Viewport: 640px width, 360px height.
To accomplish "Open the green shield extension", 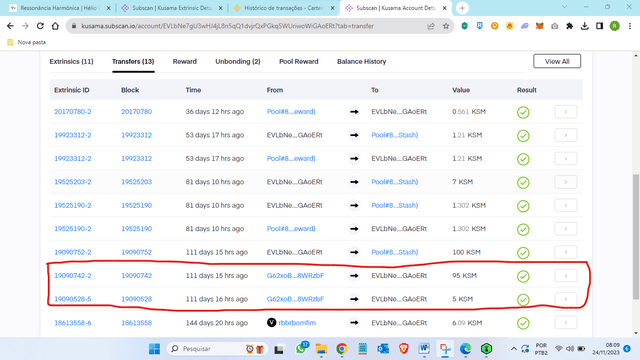I will 464,26.
